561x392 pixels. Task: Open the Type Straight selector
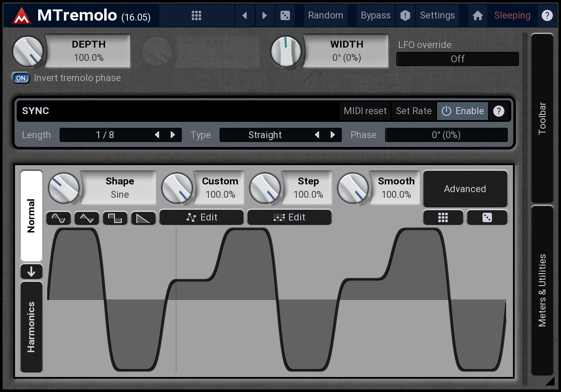pos(280,135)
